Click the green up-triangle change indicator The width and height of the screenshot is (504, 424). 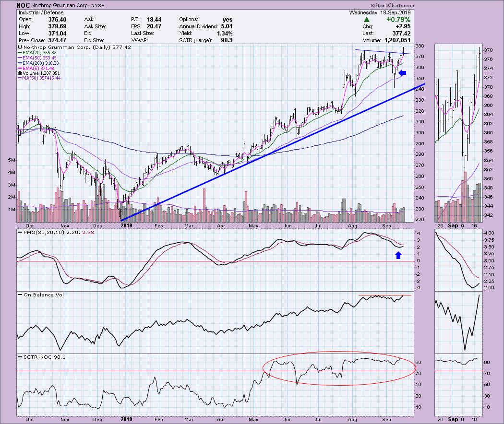tap(366, 20)
